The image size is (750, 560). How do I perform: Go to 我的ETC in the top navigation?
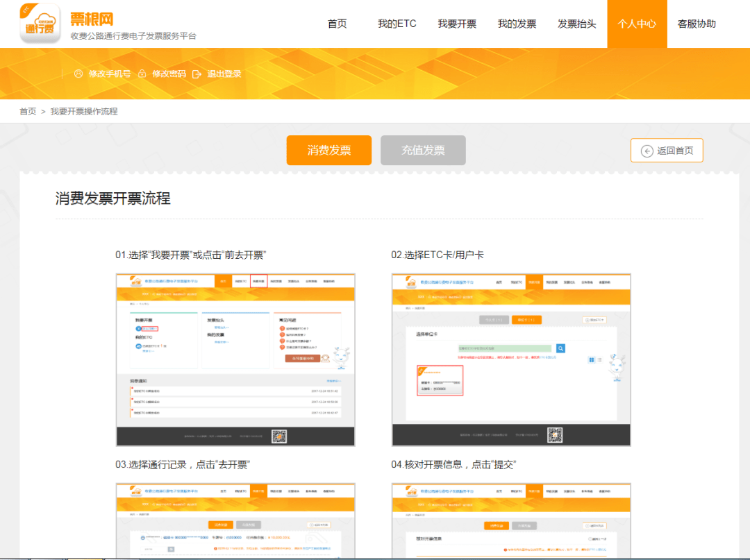click(397, 24)
